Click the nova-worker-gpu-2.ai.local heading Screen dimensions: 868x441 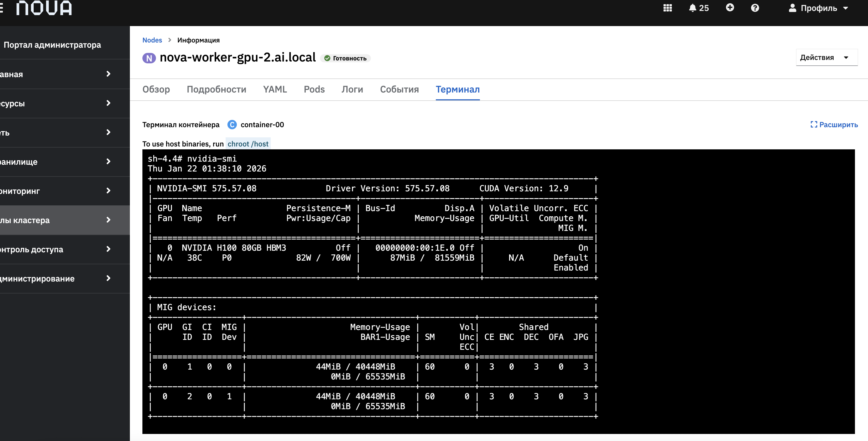click(238, 57)
